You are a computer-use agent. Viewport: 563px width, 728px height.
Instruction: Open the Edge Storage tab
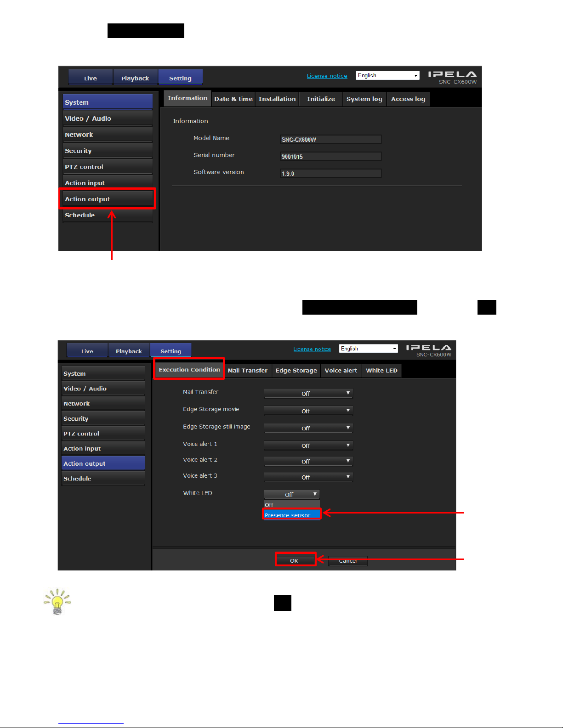[x=296, y=371]
